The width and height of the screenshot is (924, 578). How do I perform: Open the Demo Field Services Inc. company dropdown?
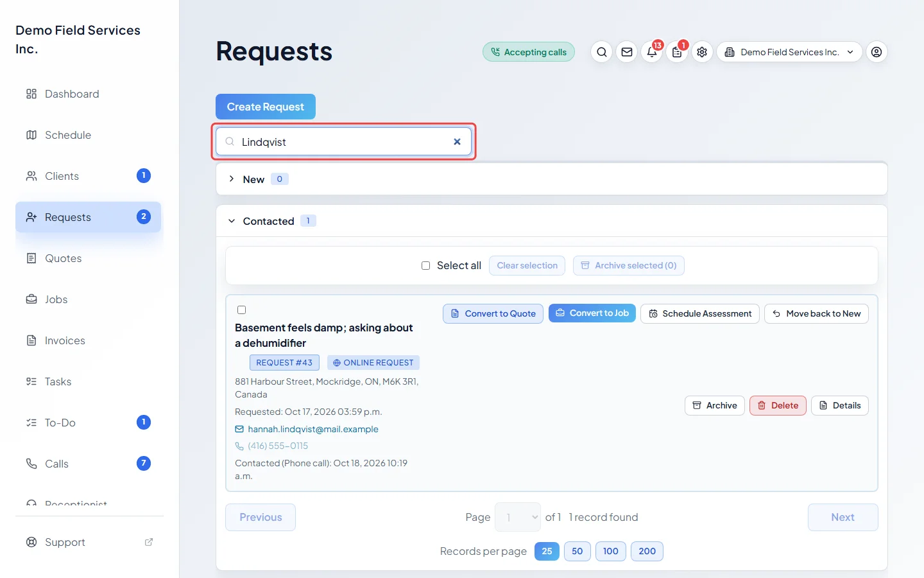click(x=789, y=52)
